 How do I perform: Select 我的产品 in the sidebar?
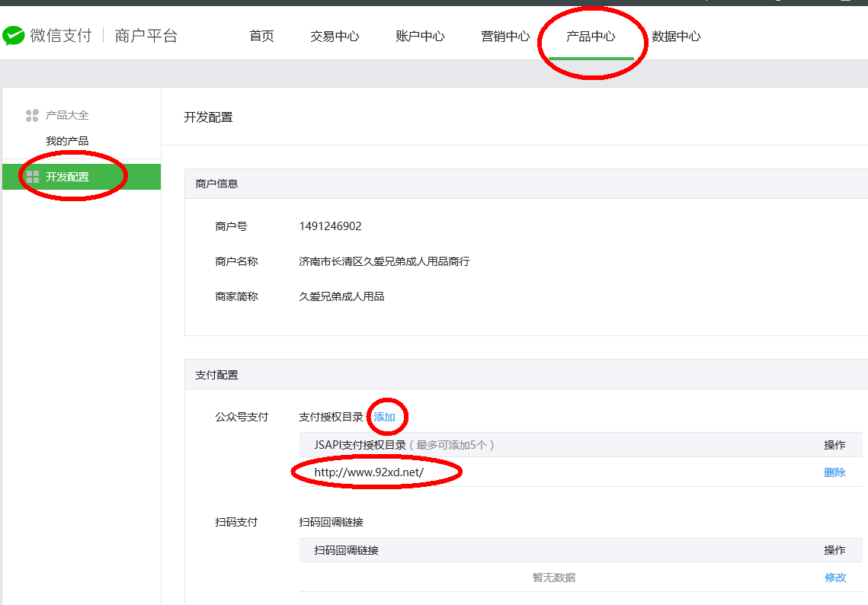coord(67,141)
